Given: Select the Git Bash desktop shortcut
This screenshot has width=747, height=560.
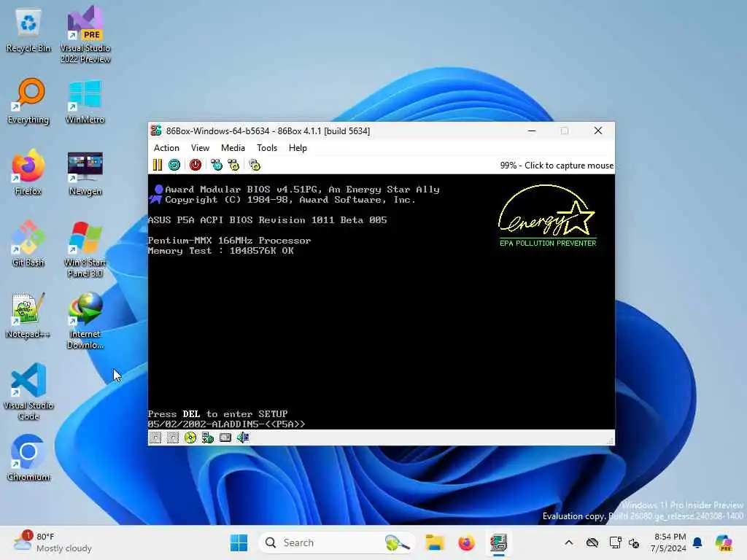Looking at the screenshot, I should click(28, 244).
